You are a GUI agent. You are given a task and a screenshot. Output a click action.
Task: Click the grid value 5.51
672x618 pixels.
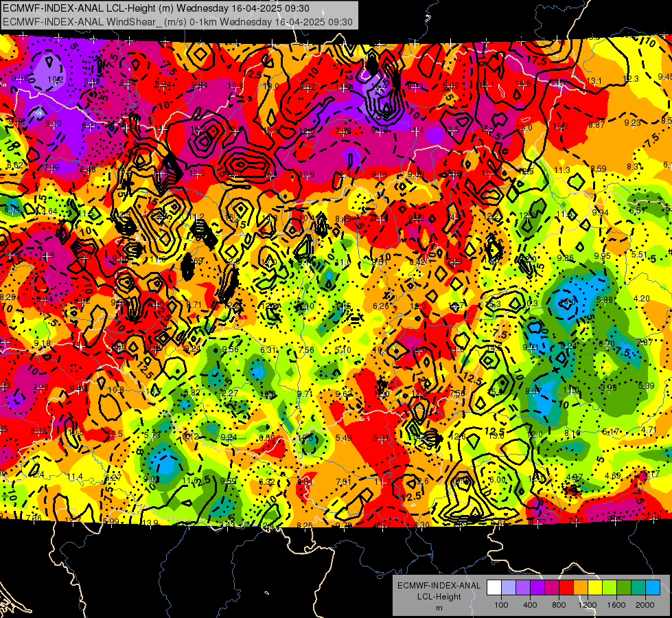pos(639,254)
